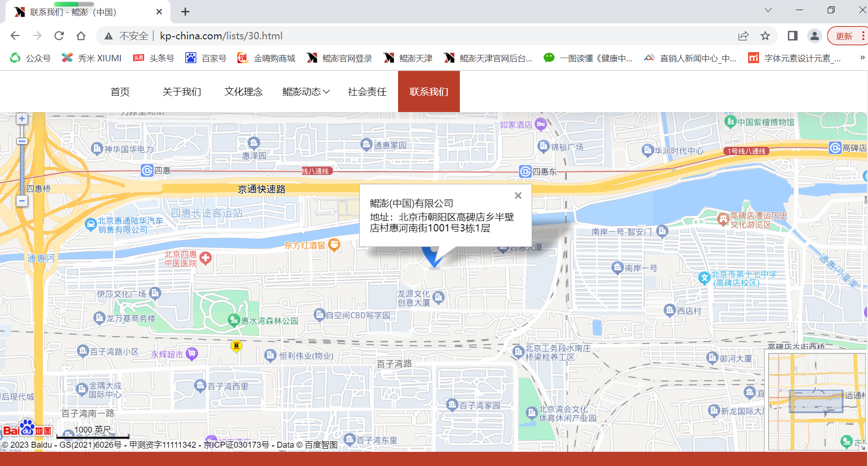Click the share page icon in address bar
The image size is (868, 466).
743,36
